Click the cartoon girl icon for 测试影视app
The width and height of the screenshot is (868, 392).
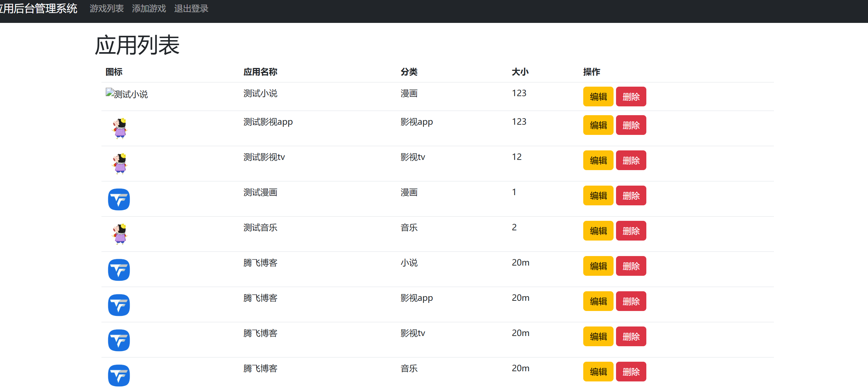pos(119,129)
